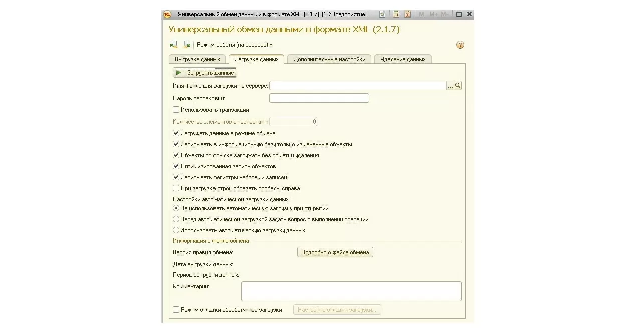Viewport: 644px width, 331px height.
Task: Uncheck Загружать данные в режиме обмена
Action: (x=176, y=133)
